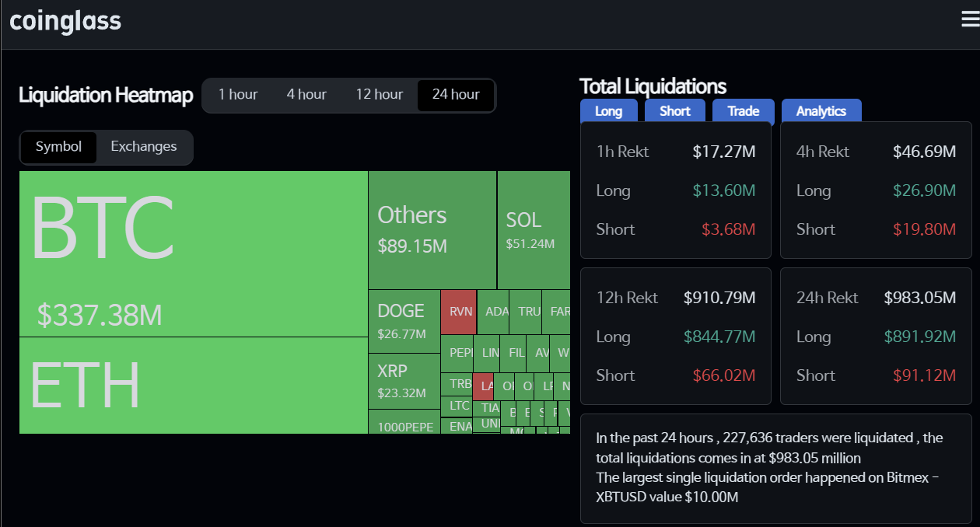Select the DOGE heatmap tile
Image resolution: width=980 pixels, height=527 pixels.
(x=404, y=321)
